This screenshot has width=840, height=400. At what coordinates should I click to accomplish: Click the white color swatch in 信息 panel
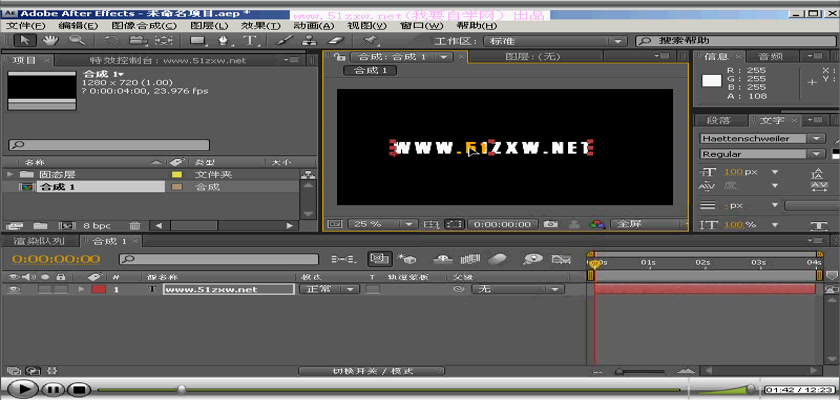pyautogui.click(x=712, y=81)
